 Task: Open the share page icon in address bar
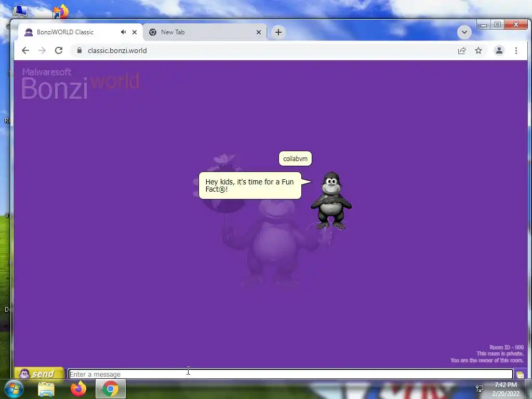pyautogui.click(x=462, y=51)
